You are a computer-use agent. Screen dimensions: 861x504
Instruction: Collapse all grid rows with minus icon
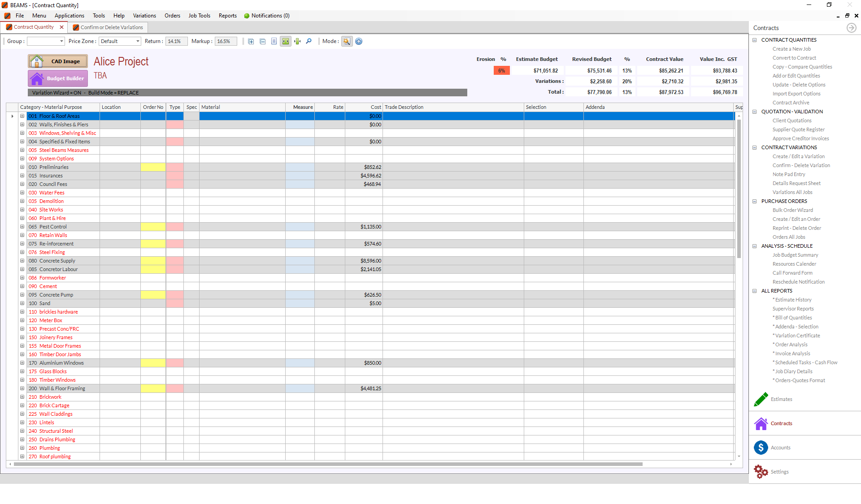click(263, 41)
